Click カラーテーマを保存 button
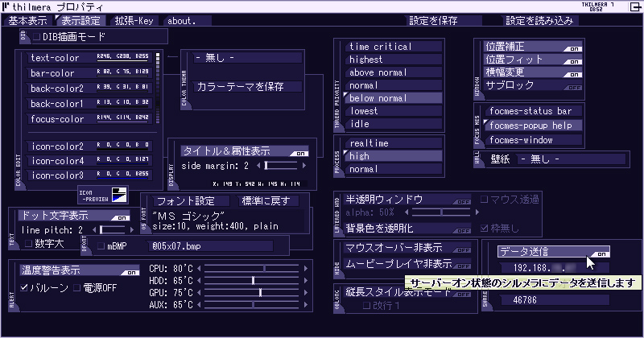The height and width of the screenshot is (338, 644). tap(248, 87)
